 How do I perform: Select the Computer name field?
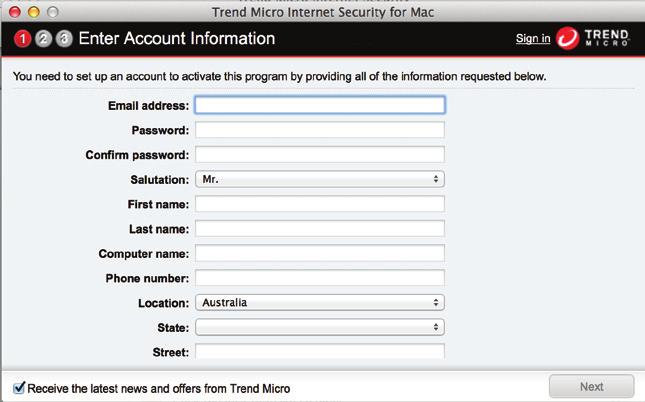[320, 253]
